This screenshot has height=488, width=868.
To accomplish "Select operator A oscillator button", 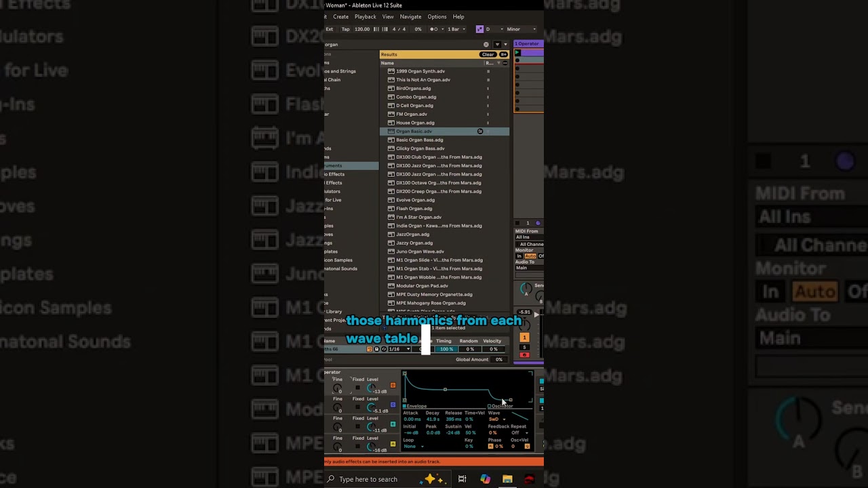I will click(x=393, y=444).
